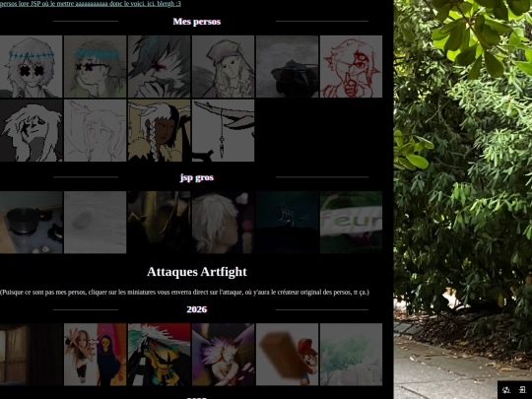This screenshot has width=532, height=399.
Task: Open cooking pot on stove photo thumbnail
Action: pyautogui.click(x=31, y=223)
